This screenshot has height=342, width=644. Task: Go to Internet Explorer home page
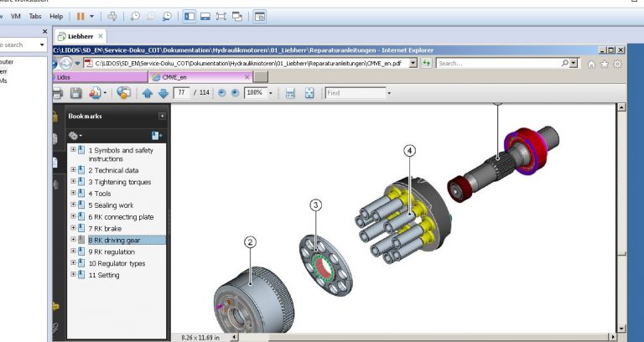pos(591,64)
